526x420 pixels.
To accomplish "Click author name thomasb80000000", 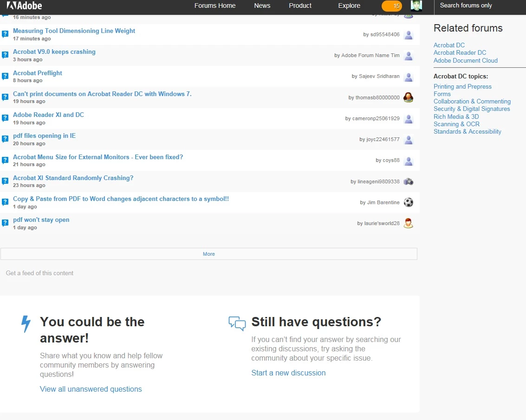I will point(377,97).
